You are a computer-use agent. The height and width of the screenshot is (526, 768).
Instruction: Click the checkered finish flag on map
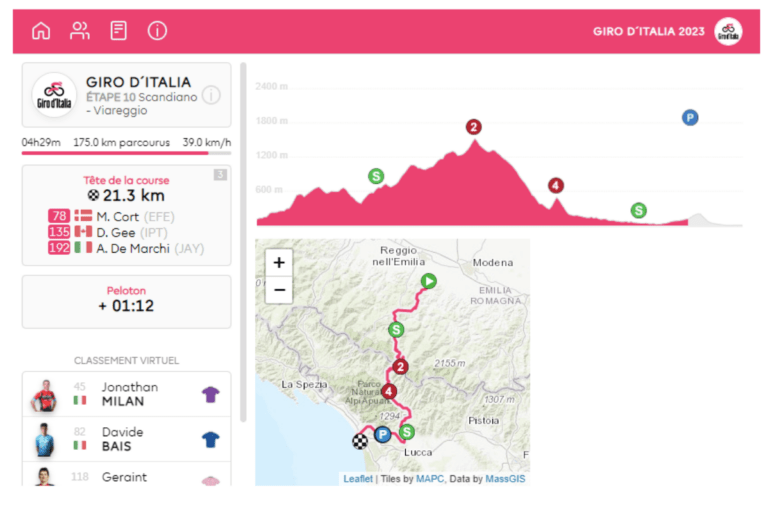pyautogui.click(x=360, y=440)
